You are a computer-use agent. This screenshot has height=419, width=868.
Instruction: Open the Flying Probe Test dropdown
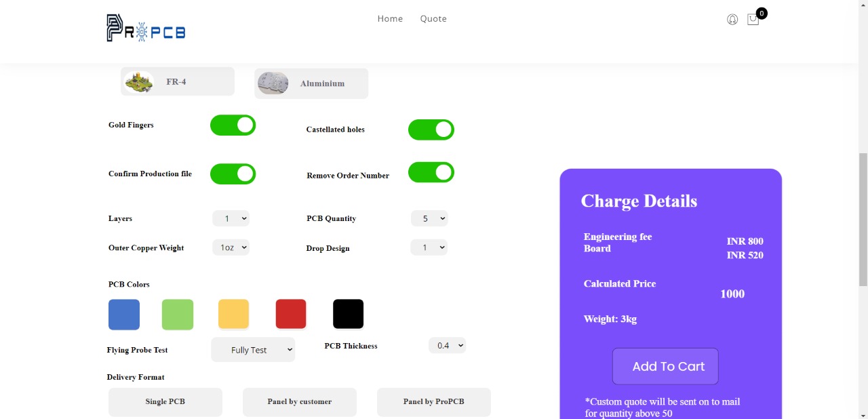point(253,350)
